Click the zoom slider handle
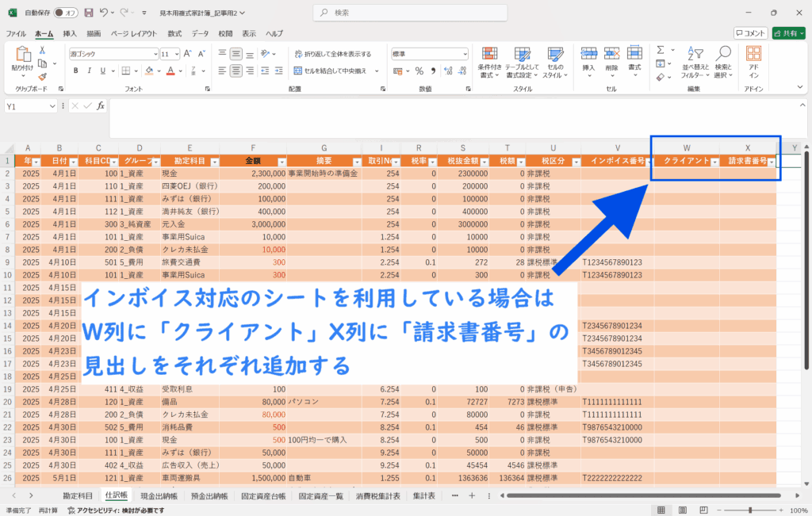The height and width of the screenshot is (516, 812). (750, 510)
